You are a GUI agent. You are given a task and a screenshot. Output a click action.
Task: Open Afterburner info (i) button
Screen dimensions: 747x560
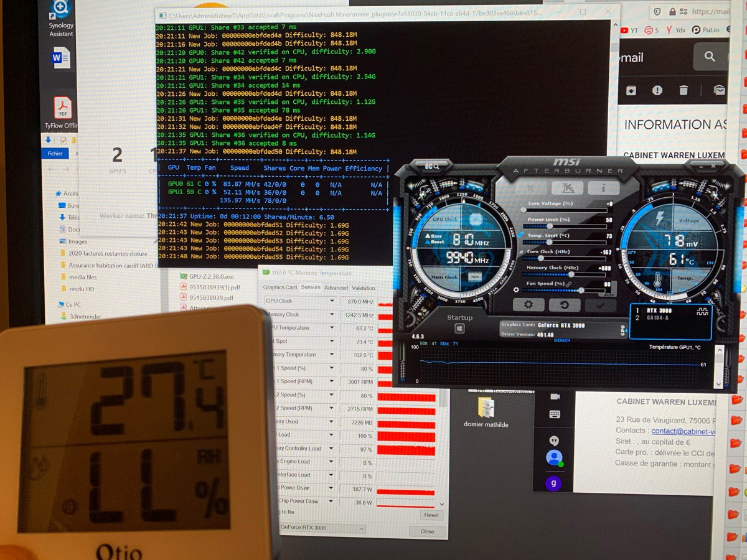pyautogui.click(x=604, y=187)
